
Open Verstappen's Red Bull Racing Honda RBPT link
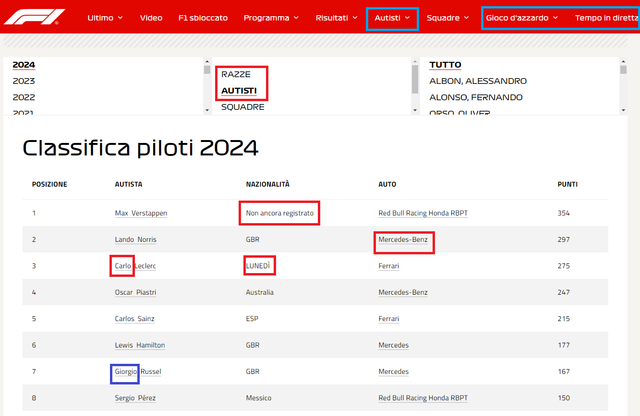[423, 213]
